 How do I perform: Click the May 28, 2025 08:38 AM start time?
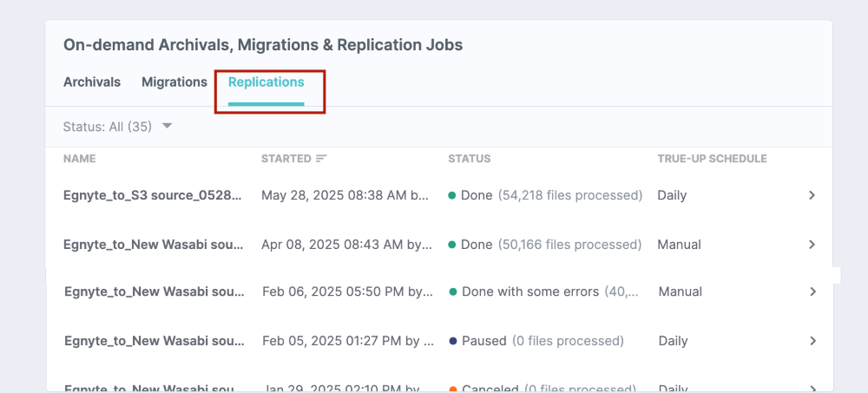click(x=345, y=195)
